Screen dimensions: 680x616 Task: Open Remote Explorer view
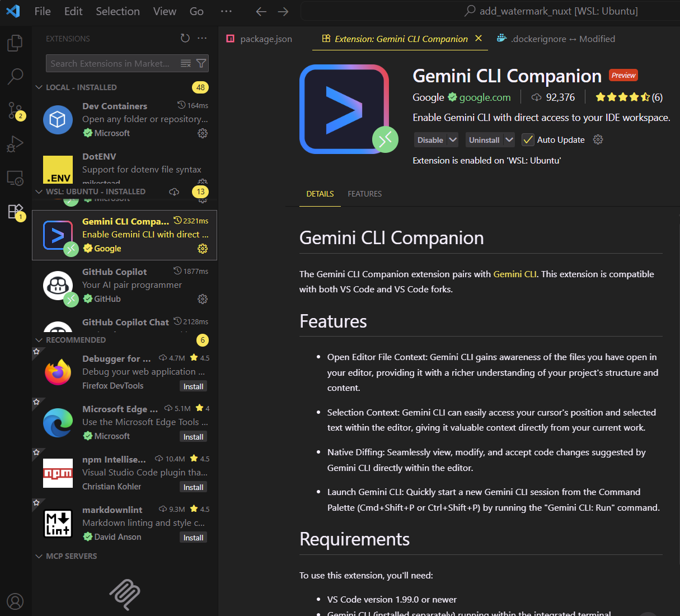tap(15, 178)
